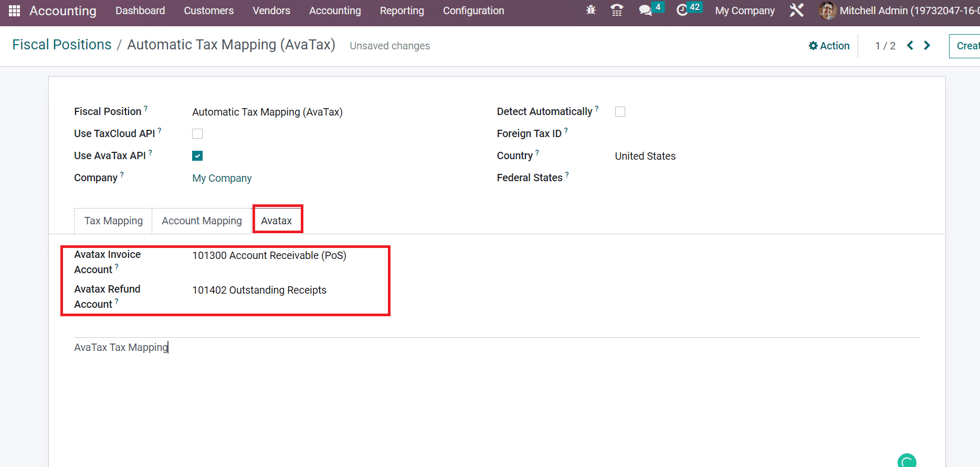The width and height of the screenshot is (980, 467).
Task: Edit the Fiscal Position name field
Action: (267, 112)
